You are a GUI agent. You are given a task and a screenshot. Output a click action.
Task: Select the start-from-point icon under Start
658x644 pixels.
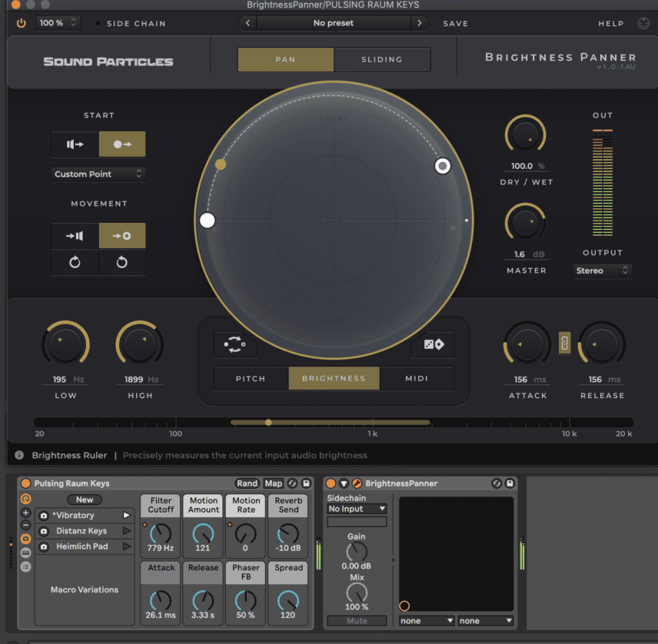[122, 144]
